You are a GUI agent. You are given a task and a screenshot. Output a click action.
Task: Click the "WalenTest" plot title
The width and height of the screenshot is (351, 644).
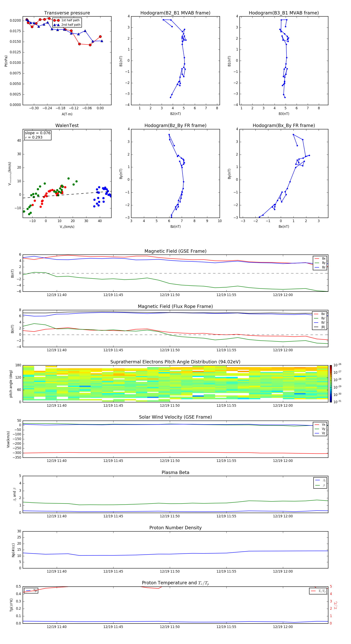(x=67, y=125)
